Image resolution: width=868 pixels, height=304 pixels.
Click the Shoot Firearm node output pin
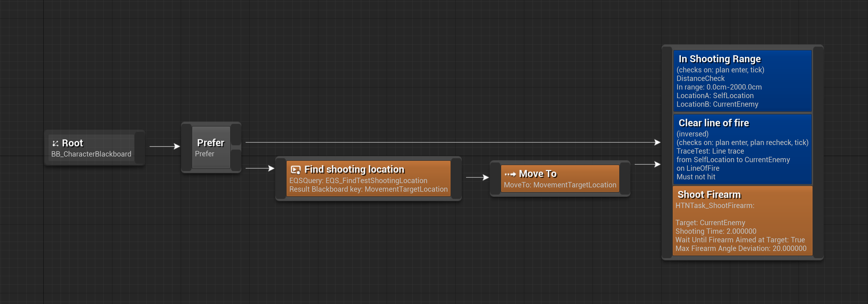click(x=818, y=152)
